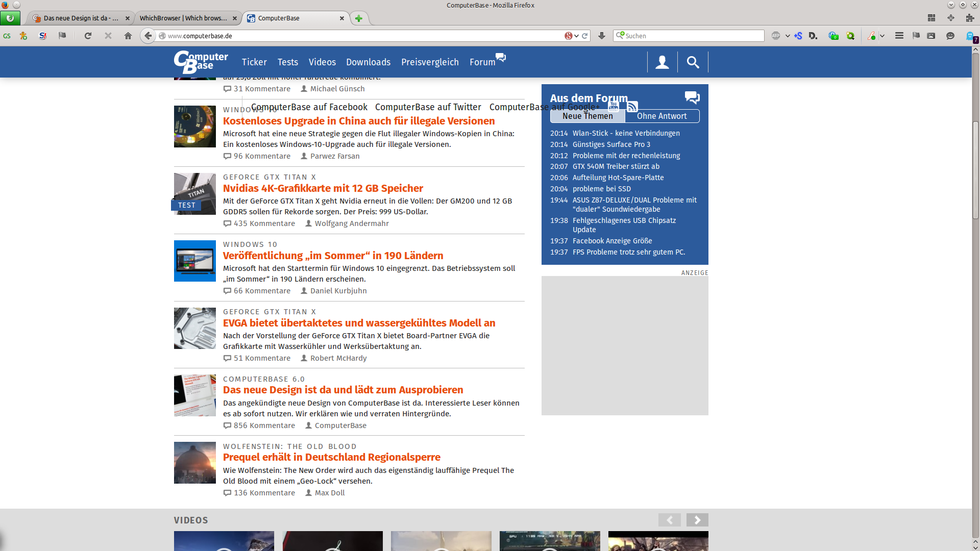
Task: Open forum thread Günstiges Surface Pro 3
Action: [x=611, y=144]
